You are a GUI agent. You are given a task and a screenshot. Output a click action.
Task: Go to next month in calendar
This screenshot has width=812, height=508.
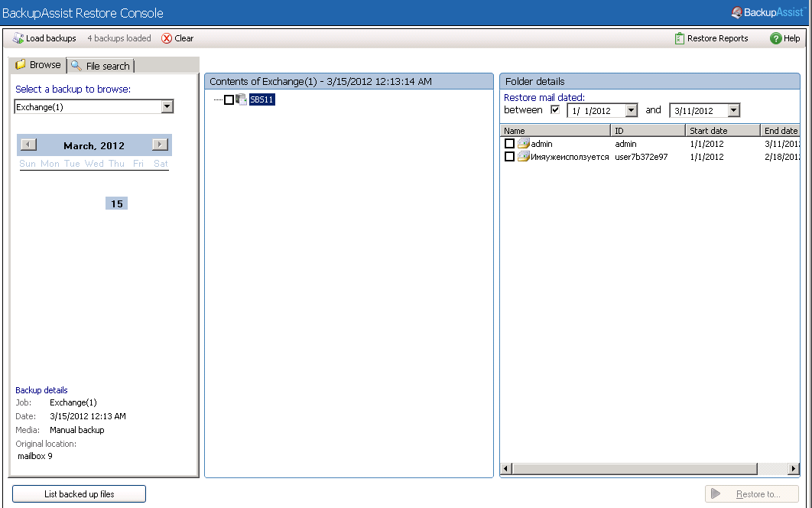tap(160, 145)
